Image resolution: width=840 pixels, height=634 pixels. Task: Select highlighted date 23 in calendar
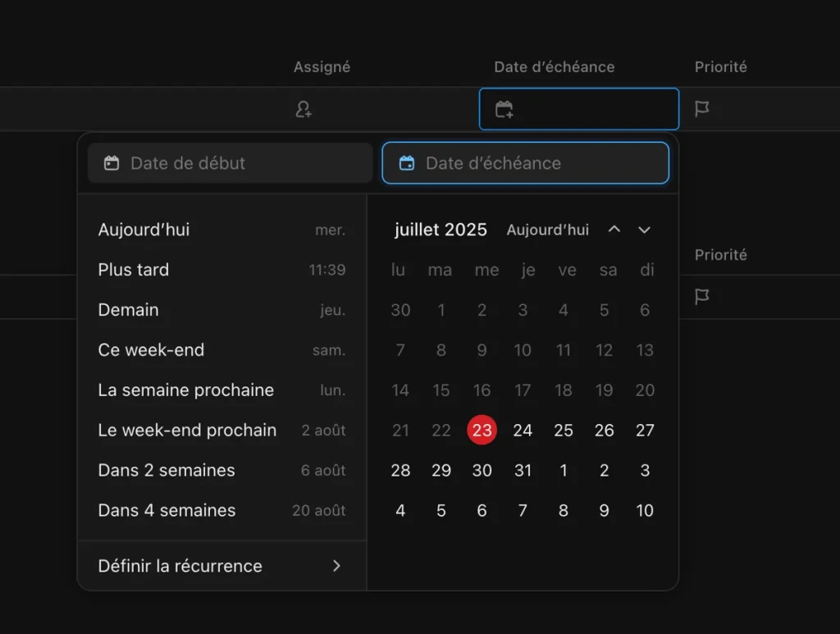482,431
